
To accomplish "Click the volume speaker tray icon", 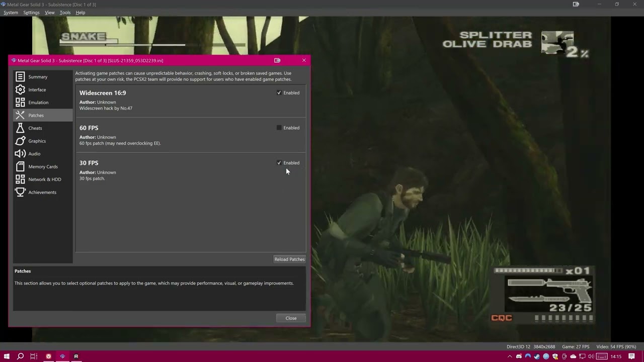I will point(591,356).
